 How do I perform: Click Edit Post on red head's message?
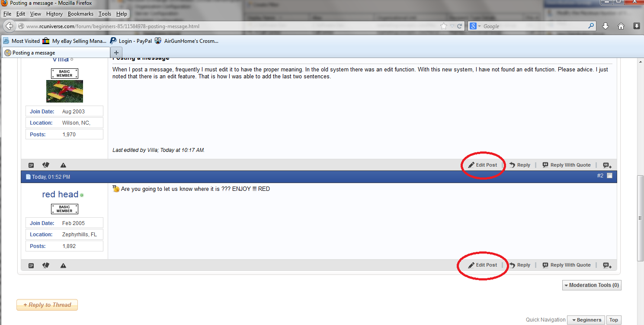coord(483,265)
